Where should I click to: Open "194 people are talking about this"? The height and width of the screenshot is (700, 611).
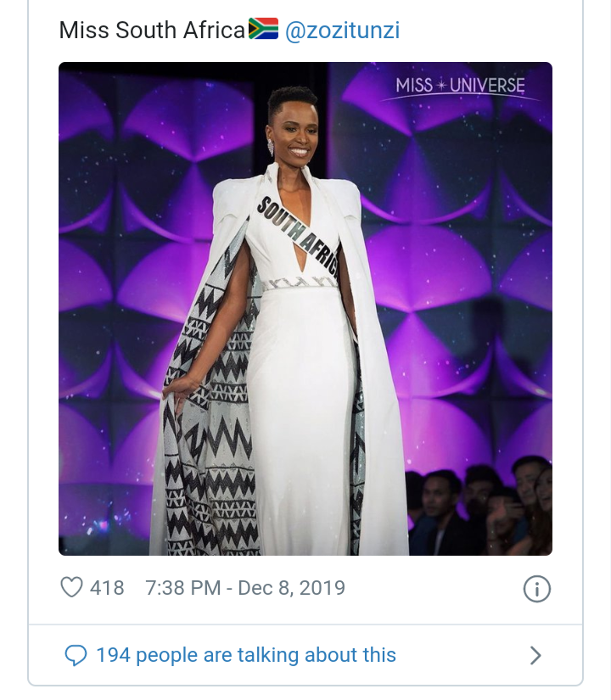245,655
